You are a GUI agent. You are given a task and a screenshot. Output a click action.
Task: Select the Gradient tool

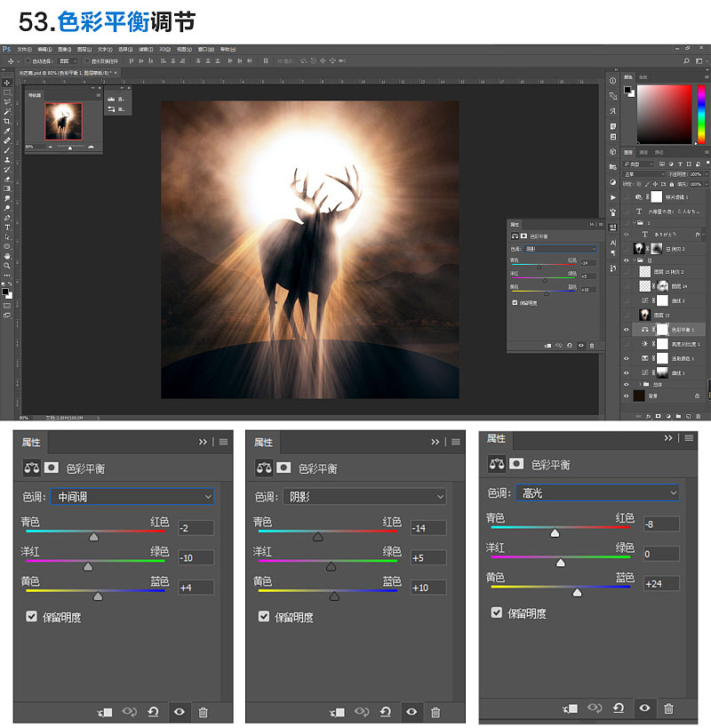coord(7,188)
